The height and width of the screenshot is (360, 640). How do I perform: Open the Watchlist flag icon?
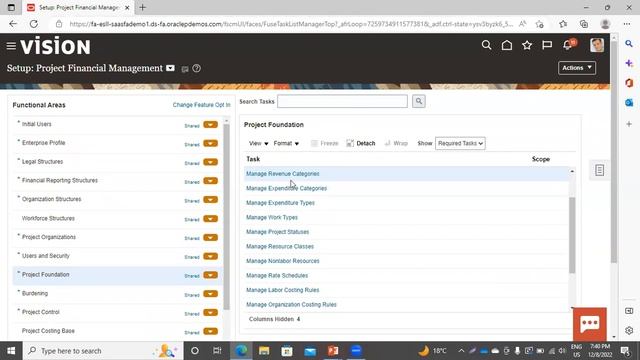pyautogui.click(x=547, y=45)
